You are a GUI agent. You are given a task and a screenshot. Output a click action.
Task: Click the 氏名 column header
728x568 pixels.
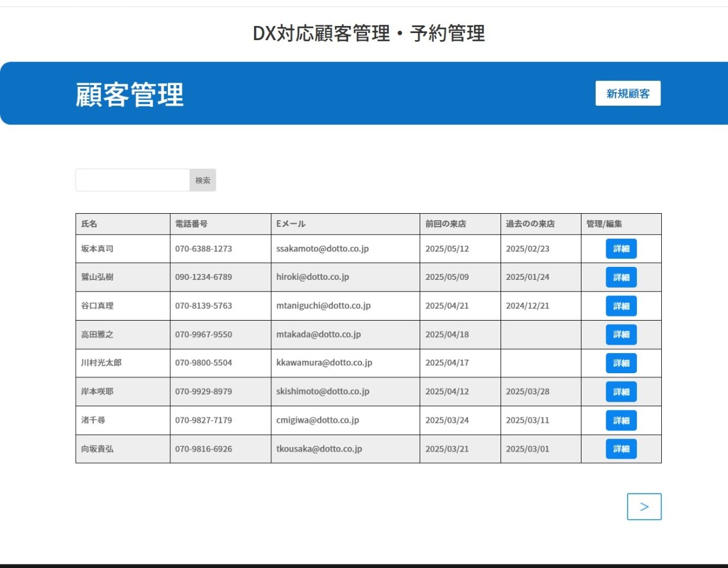pyautogui.click(x=89, y=224)
